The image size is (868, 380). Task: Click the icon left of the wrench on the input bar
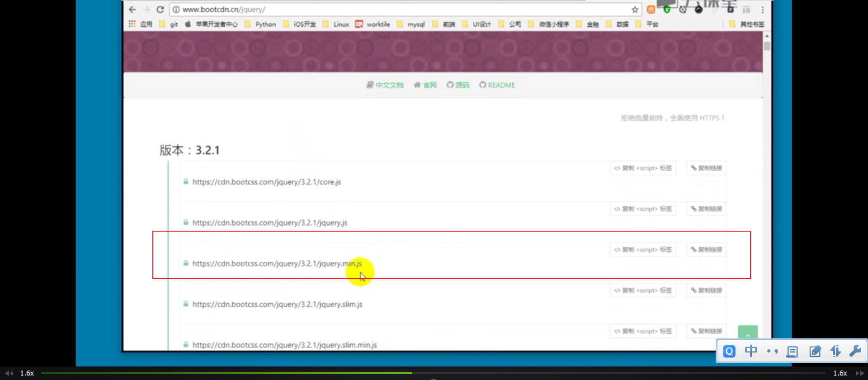(835, 351)
